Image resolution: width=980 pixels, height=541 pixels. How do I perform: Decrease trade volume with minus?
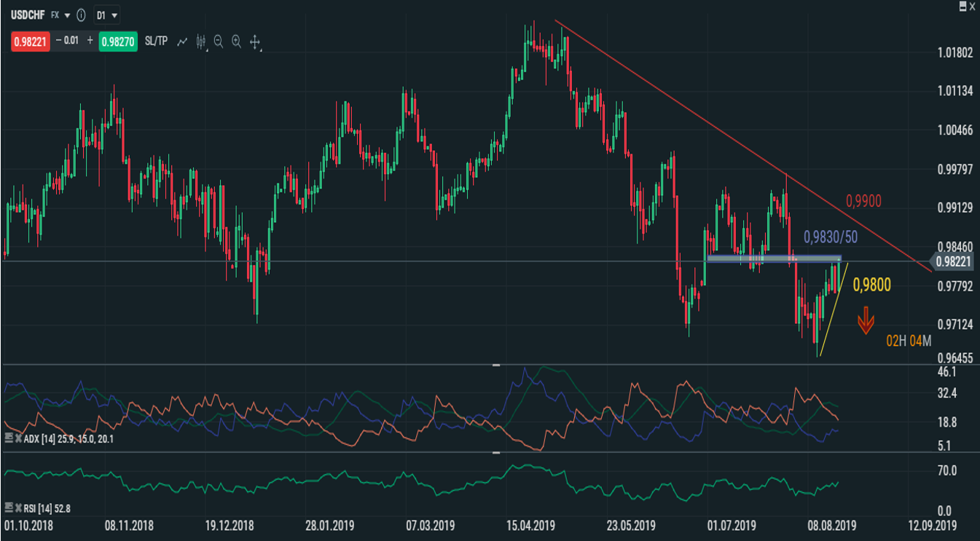click(x=58, y=41)
